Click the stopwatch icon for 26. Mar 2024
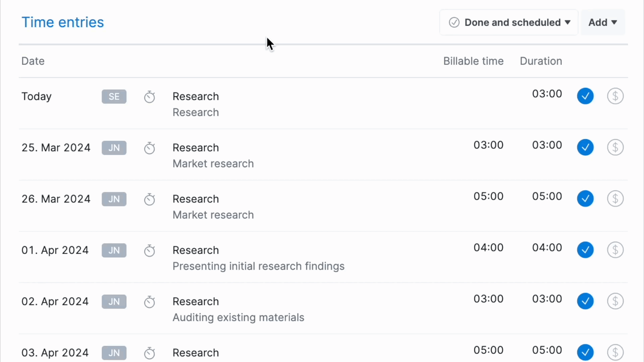This screenshot has width=644, height=362. pyautogui.click(x=150, y=199)
